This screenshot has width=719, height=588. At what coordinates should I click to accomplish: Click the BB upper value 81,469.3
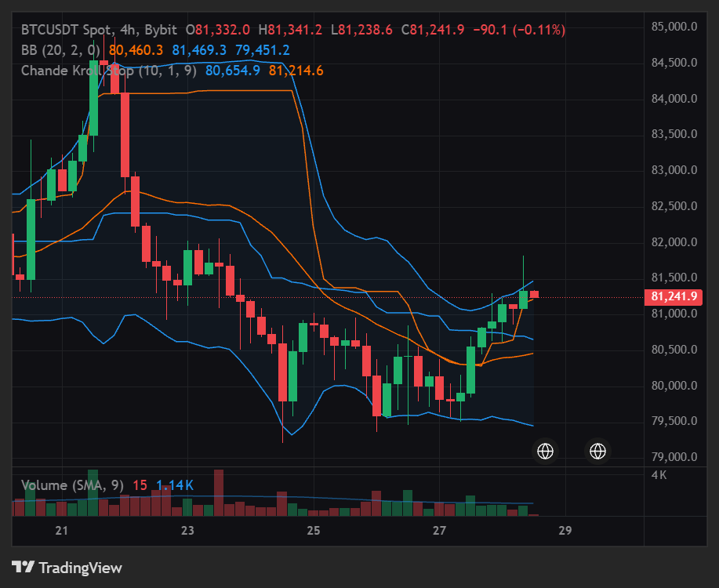point(199,50)
